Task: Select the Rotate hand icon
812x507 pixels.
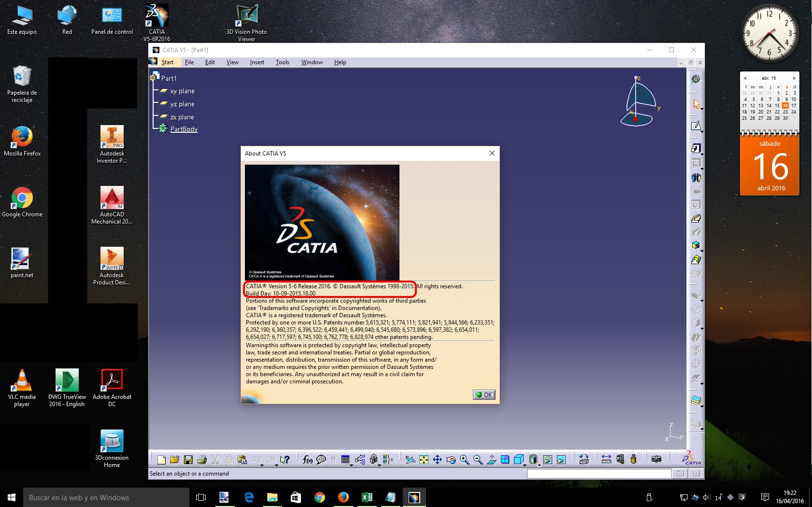Action: (451, 460)
